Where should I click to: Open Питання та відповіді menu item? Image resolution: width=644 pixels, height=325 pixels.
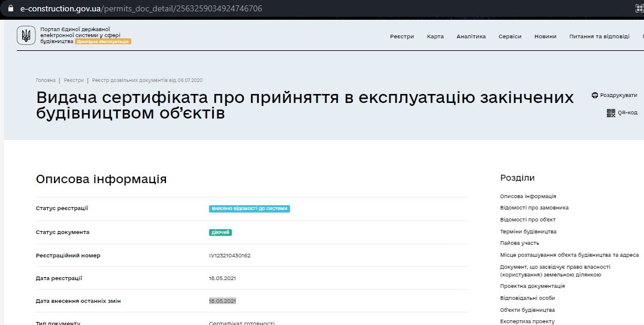(x=599, y=37)
